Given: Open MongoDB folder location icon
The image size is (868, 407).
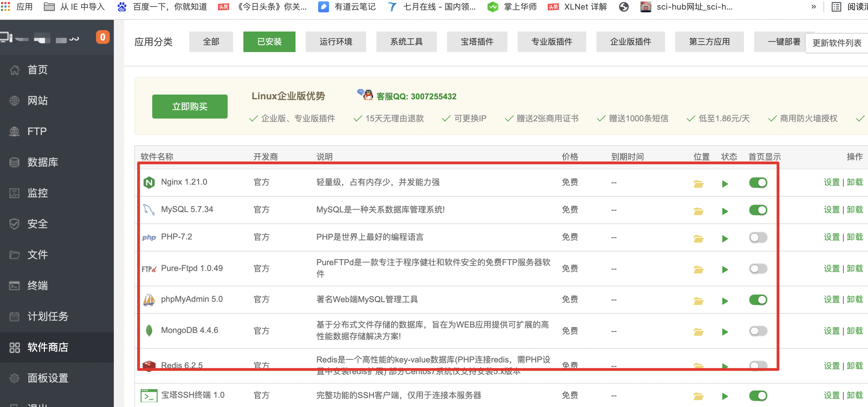Looking at the screenshot, I should pos(698,332).
